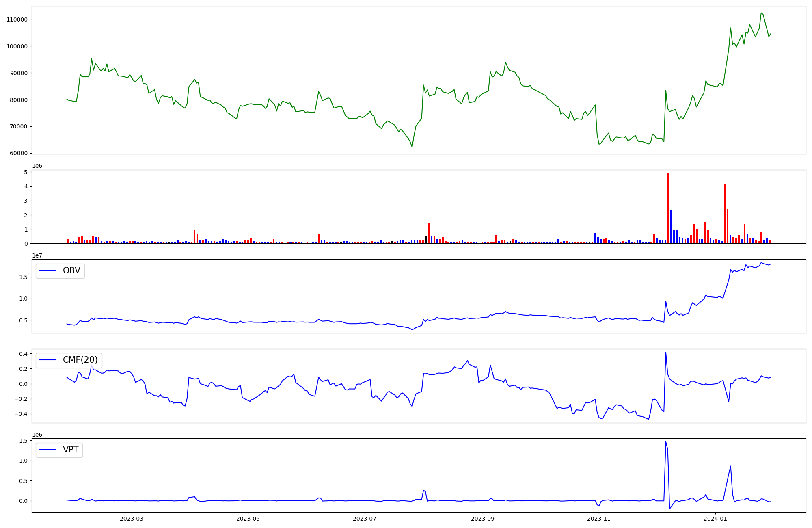Click the 2023-07 x-axis date label
812x528 pixels.
pos(365,519)
